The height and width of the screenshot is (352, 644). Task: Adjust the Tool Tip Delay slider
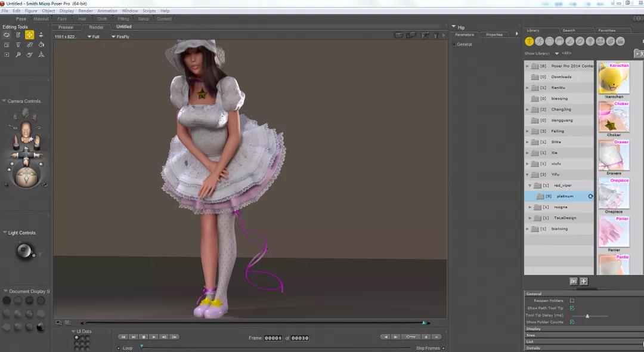(x=588, y=316)
